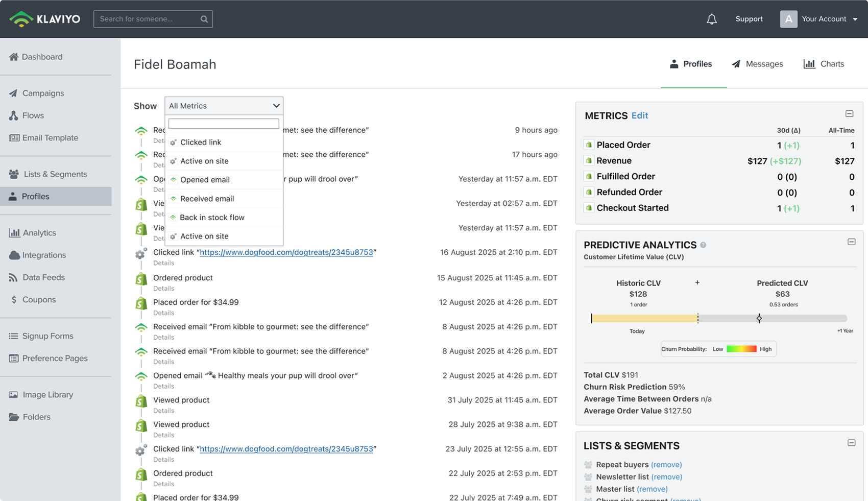Open dogfood link from 23 July
This screenshot has width=868, height=501.
[x=286, y=449]
